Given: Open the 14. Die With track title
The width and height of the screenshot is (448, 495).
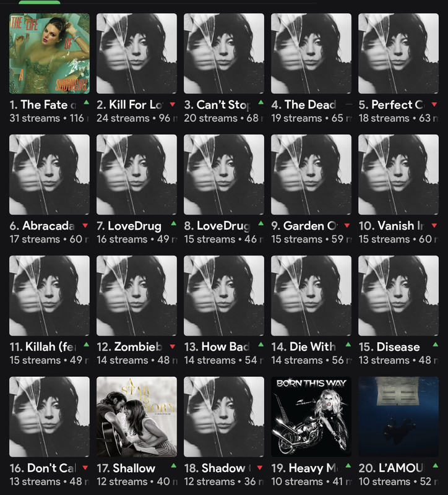Looking at the screenshot, I should (x=303, y=347).
